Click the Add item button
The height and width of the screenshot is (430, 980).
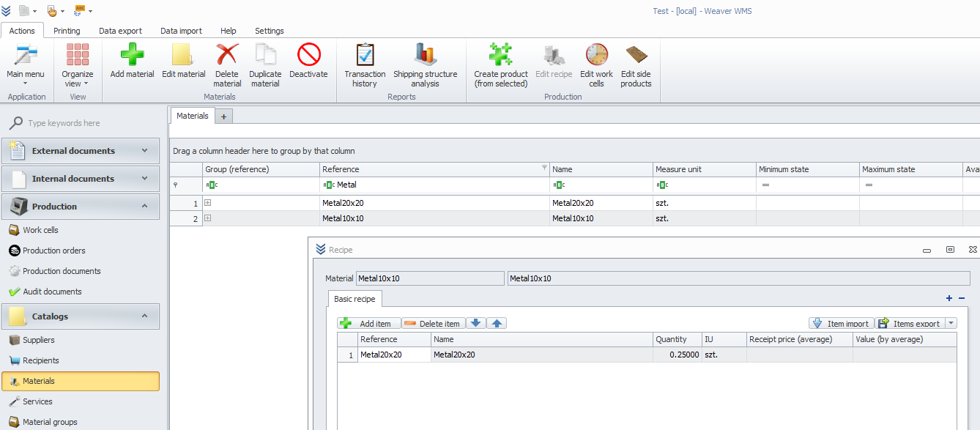tap(369, 323)
